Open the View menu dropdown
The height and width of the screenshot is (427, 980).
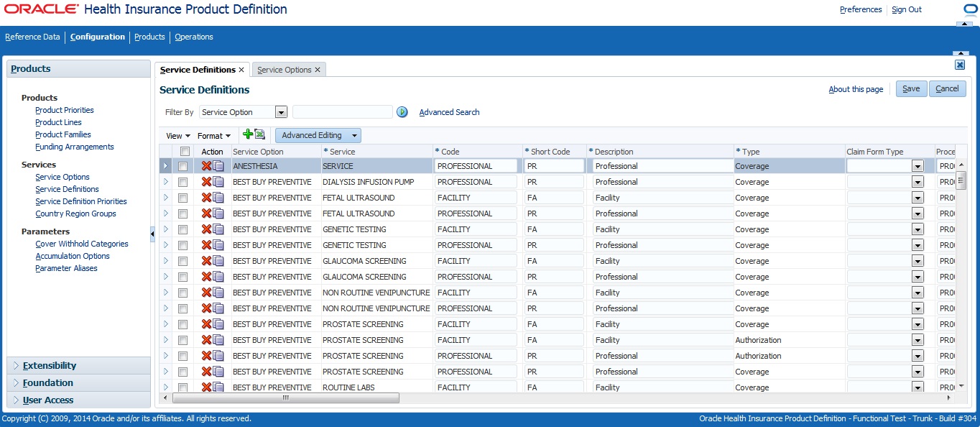click(x=178, y=136)
